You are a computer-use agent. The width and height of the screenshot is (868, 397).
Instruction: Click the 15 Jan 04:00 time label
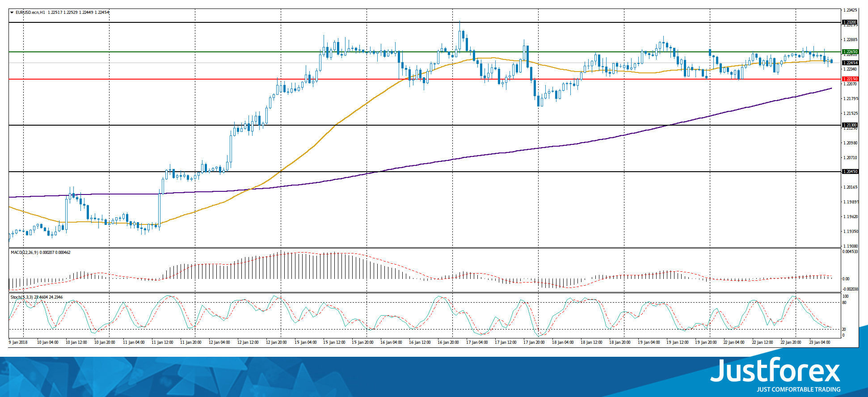pyautogui.click(x=306, y=342)
